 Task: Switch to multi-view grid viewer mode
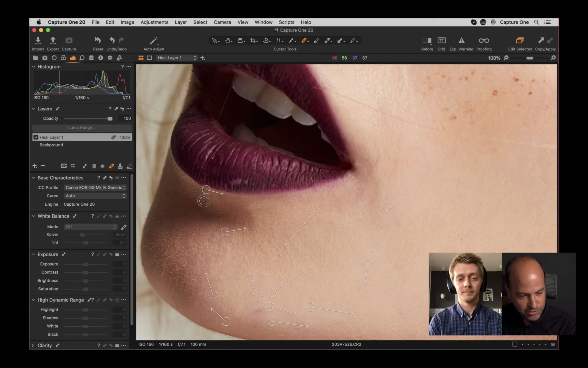click(x=141, y=58)
